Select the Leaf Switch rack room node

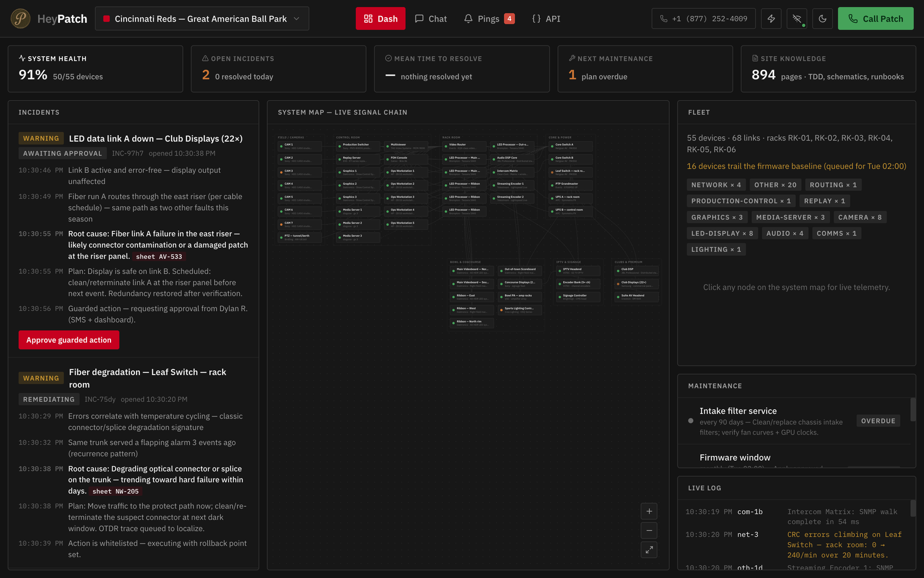pos(571,172)
